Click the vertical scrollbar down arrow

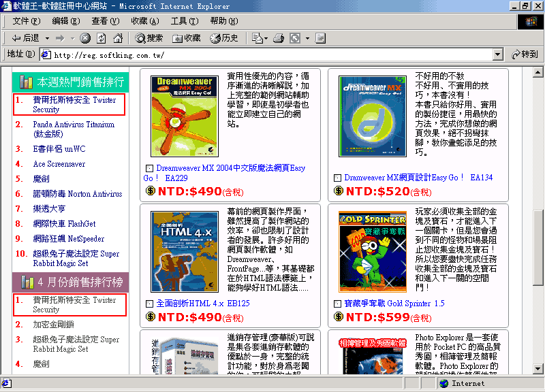pos(538,369)
